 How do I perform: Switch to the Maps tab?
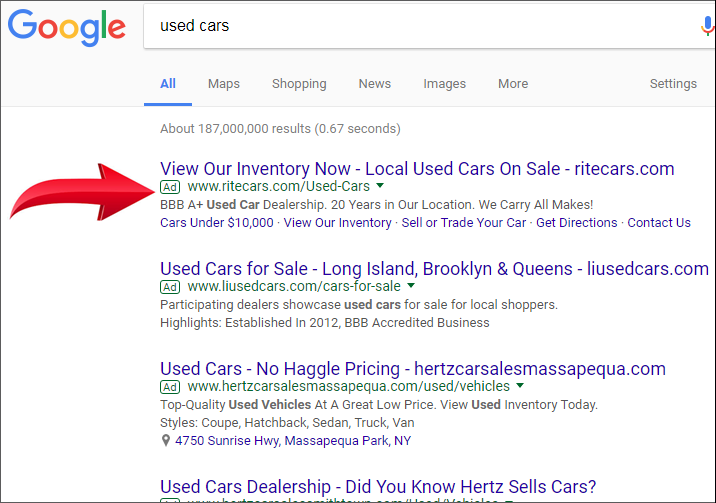(x=224, y=84)
